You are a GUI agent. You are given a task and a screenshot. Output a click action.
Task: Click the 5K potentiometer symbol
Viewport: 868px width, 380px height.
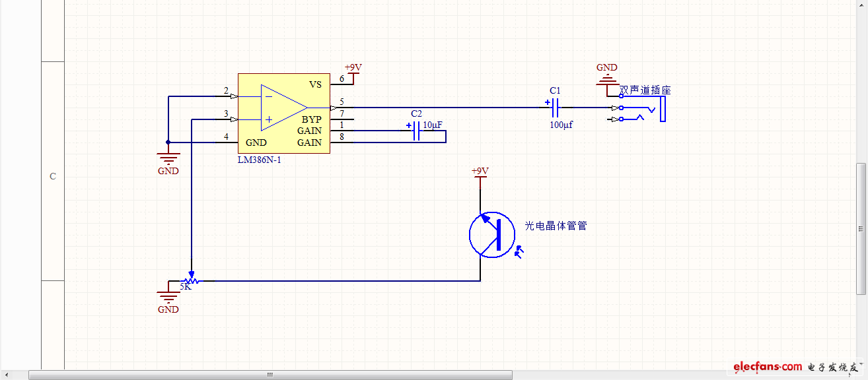(x=190, y=280)
